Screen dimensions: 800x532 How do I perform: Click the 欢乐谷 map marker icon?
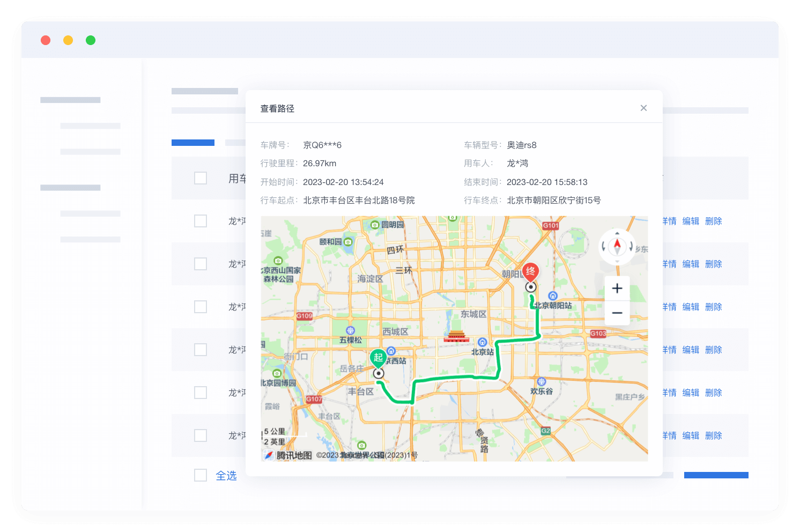(542, 382)
